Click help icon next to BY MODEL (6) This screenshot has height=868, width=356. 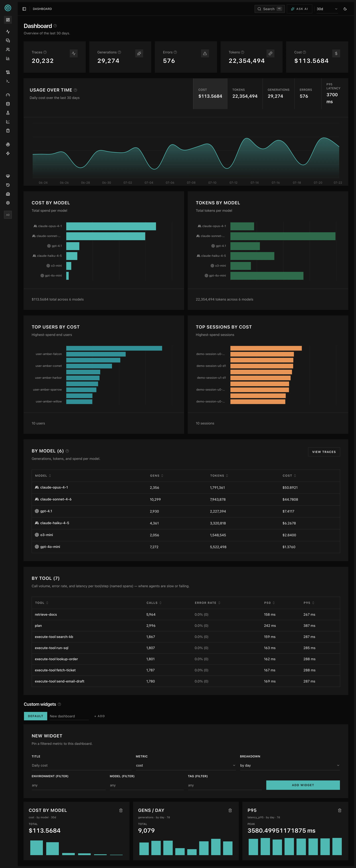pos(67,451)
